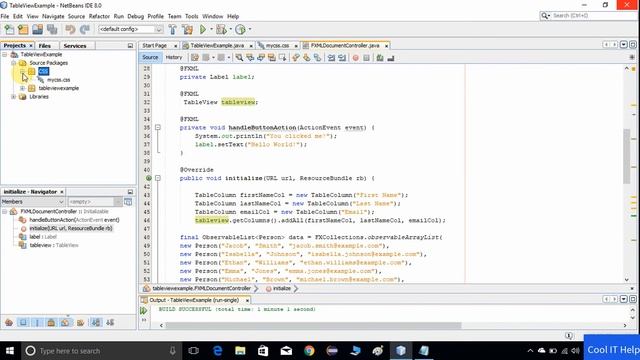The image size is (640, 360).
Task: Click the Clean and Build Project icon
Action: click(188, 29)
